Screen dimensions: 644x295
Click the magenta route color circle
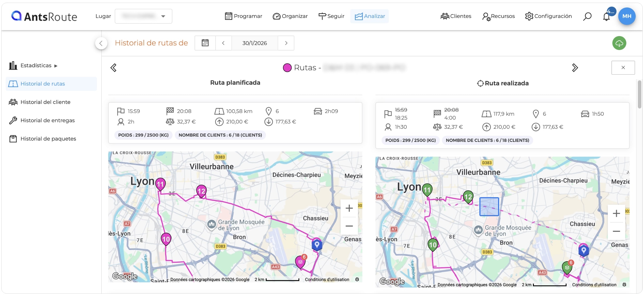pyautogui.click(x=287, y=68)
